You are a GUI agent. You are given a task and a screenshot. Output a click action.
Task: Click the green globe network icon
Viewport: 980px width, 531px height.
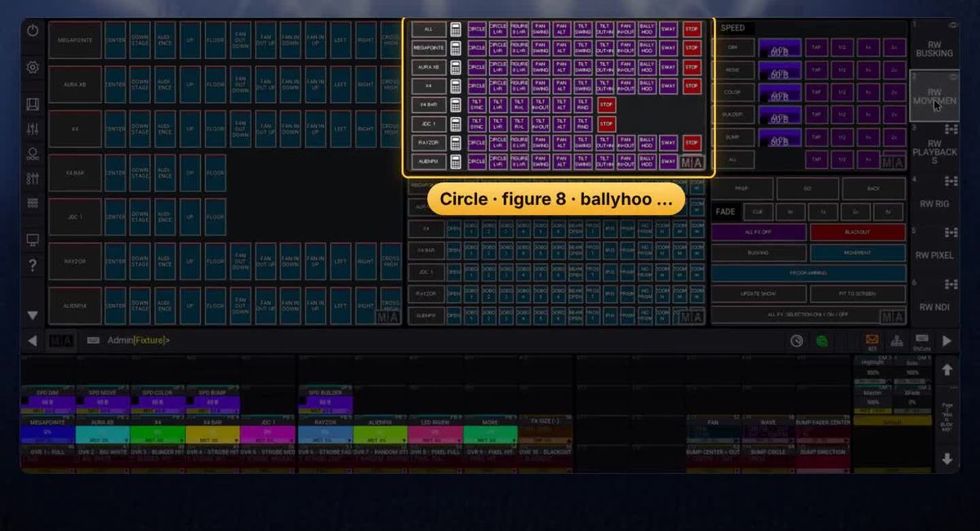coord(822,341)
